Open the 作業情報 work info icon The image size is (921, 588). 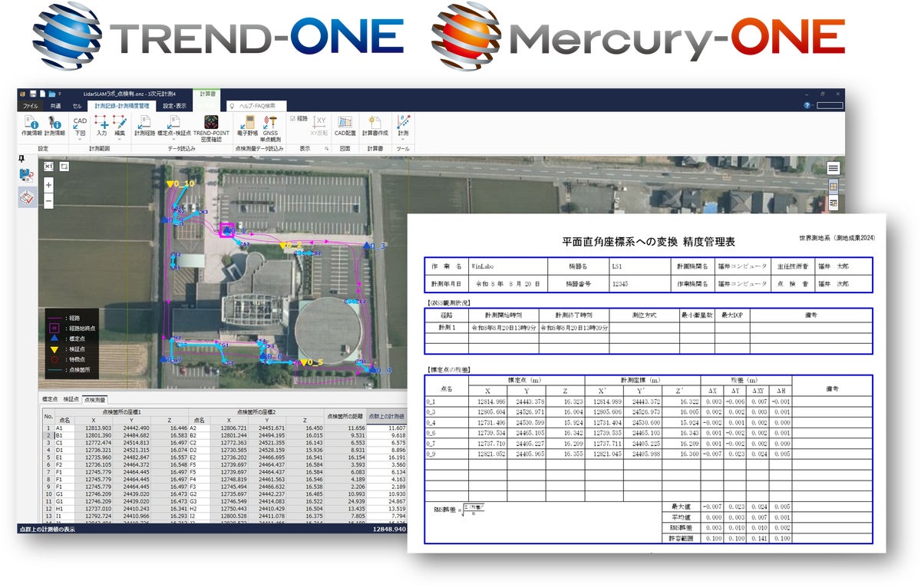click(32, 127)
